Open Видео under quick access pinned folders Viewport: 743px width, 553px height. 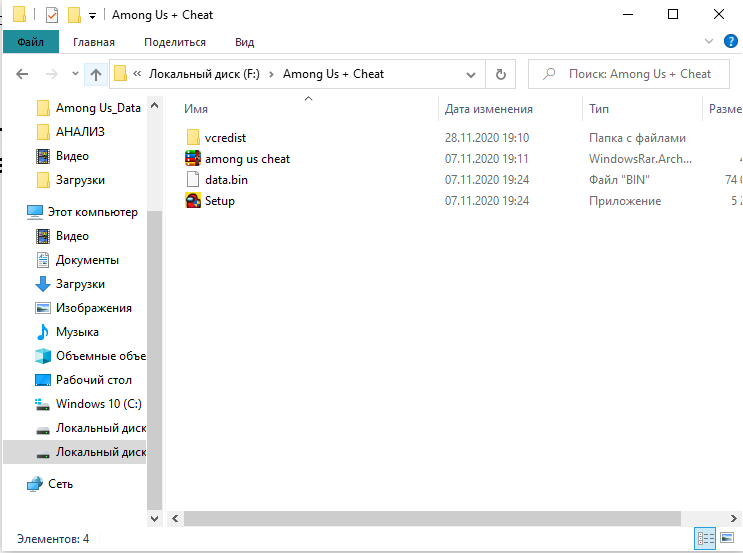(63, 156)
